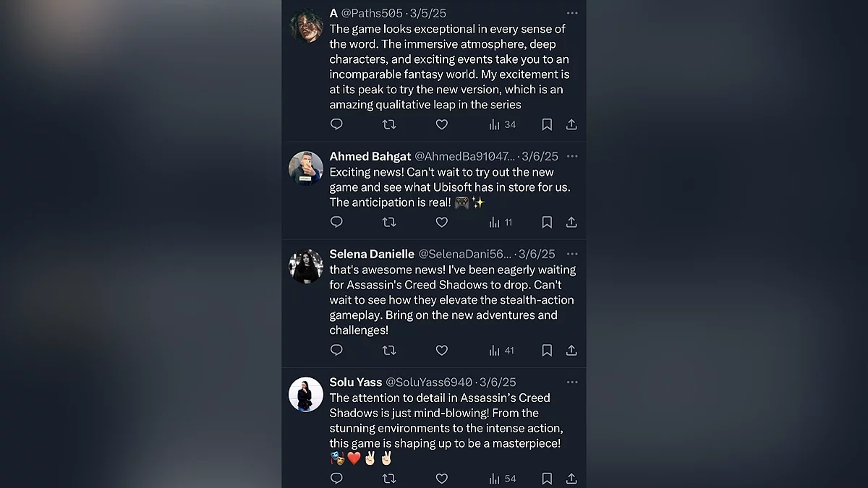868x488 pixels.
Task: Open the @SoluYass6940 handle link
Action: pos(428,382)
